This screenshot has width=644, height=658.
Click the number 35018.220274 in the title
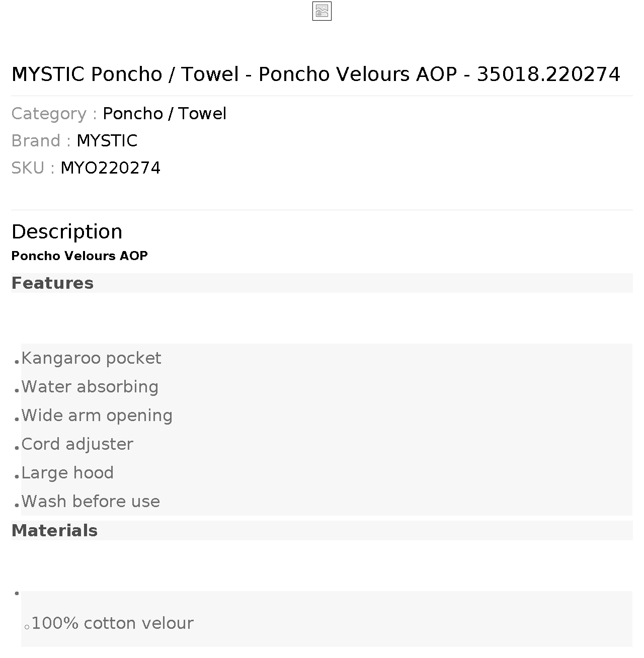point(548,74)
